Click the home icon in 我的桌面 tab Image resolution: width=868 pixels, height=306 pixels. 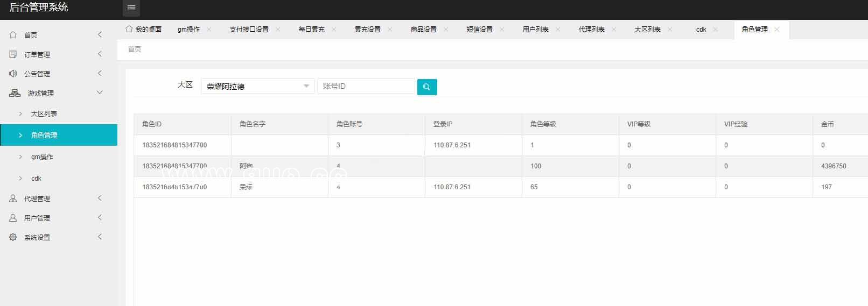coord(129,29)
